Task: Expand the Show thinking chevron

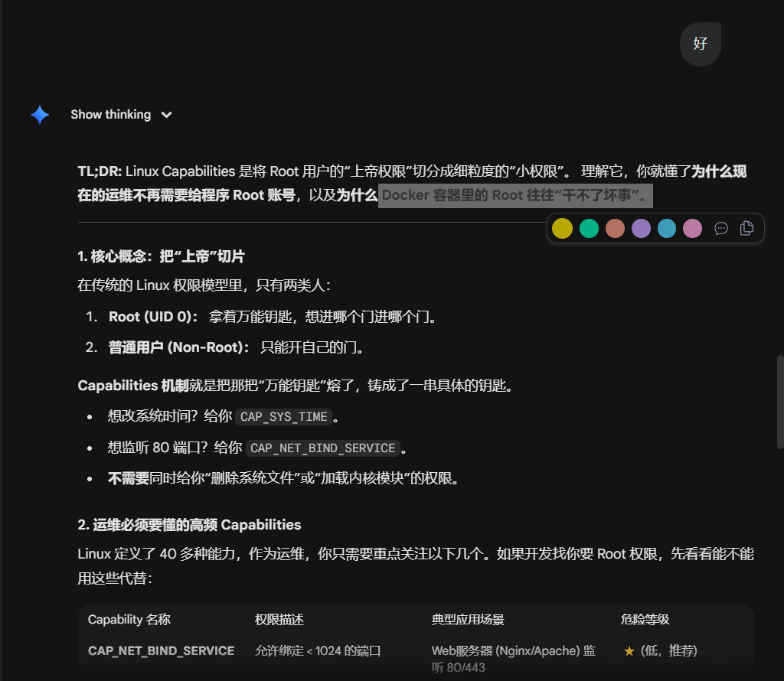Action: 166,115
